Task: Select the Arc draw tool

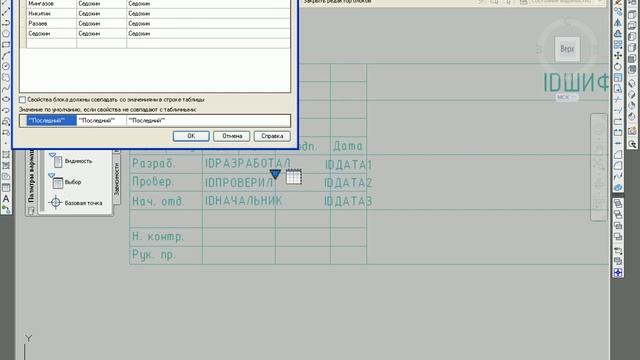Action: point(6,55)
